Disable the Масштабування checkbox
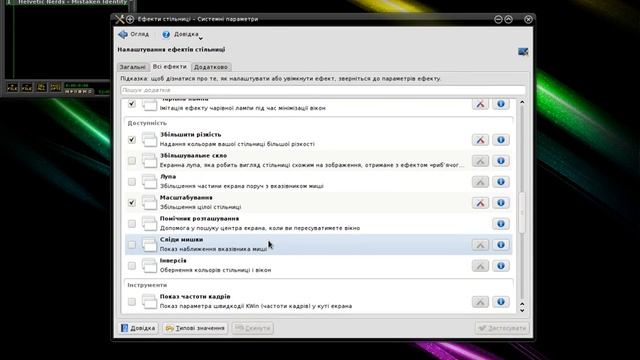 (131, 203)
